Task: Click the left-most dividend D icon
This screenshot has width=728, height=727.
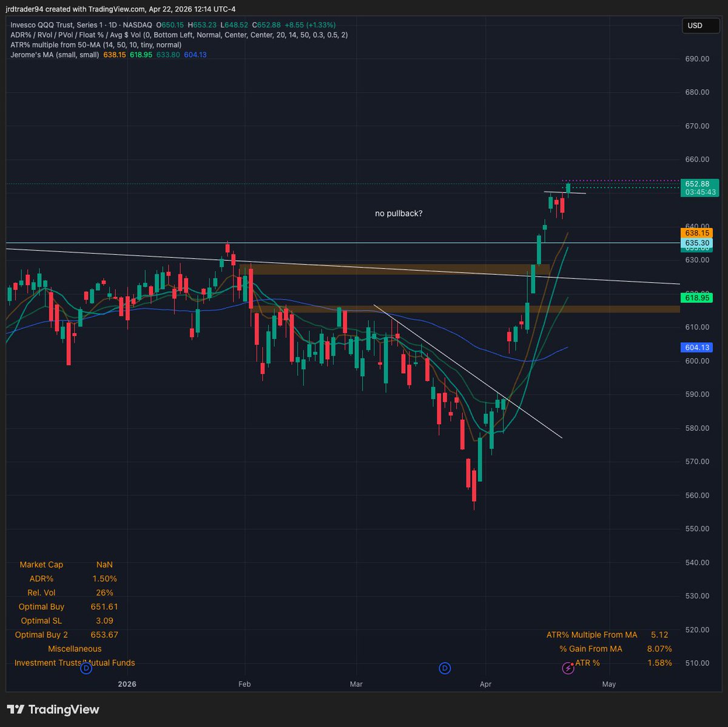Action: (x=86, y=668)
